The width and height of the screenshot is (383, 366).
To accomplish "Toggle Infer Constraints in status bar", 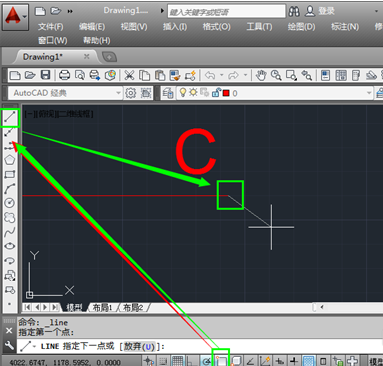I will tap(149, 361).
